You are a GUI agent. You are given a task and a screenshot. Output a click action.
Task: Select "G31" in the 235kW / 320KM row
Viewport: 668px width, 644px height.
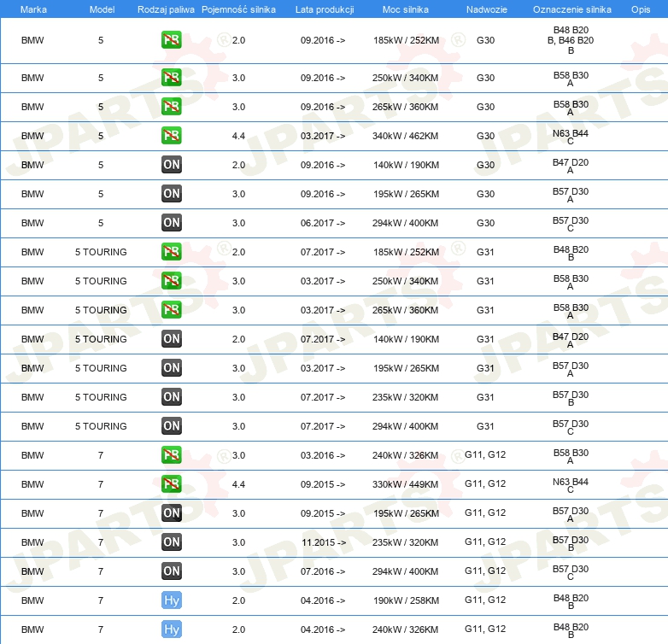pos(485,397)
